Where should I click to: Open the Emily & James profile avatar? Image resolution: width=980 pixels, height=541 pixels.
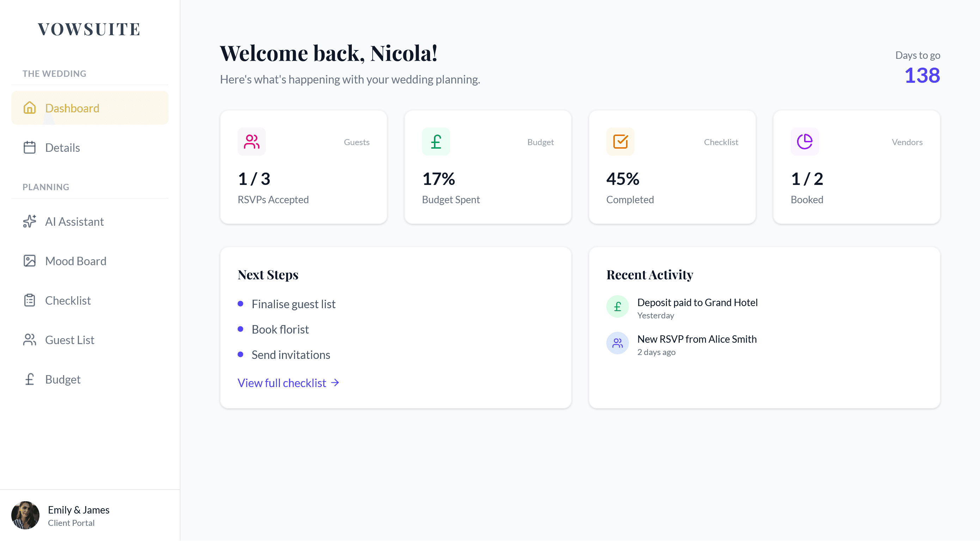pos(25,516)
